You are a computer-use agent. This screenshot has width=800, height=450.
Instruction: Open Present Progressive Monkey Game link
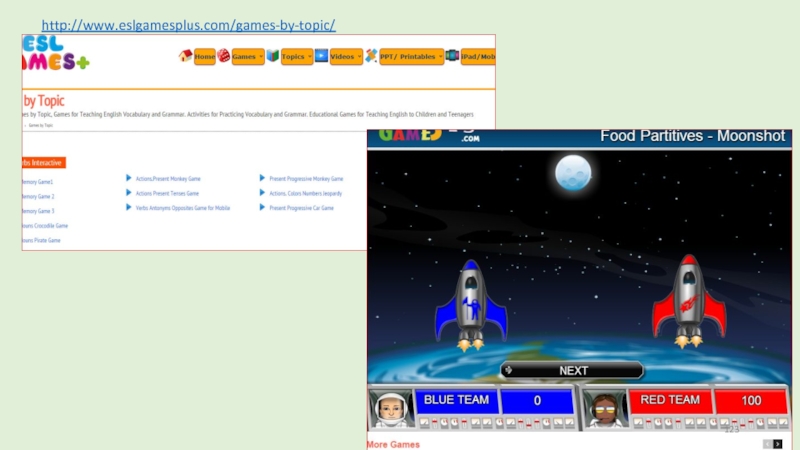tap(306, 179)
